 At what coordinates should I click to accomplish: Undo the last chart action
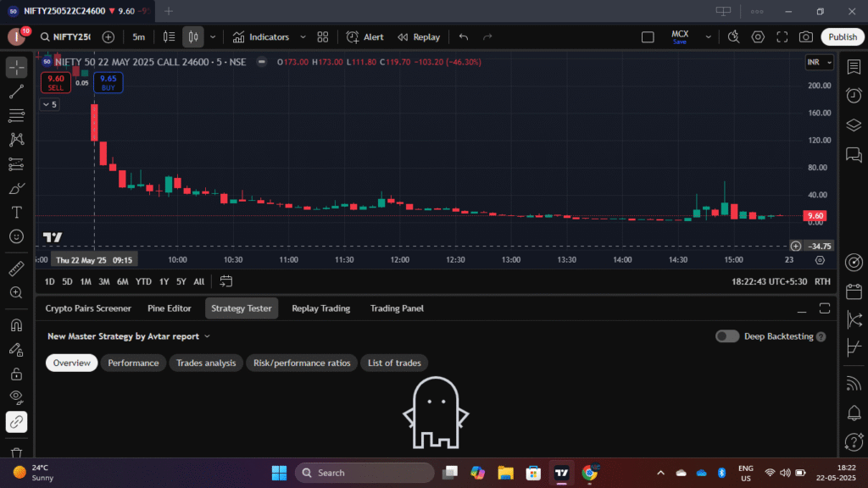(x=464, y=37)
